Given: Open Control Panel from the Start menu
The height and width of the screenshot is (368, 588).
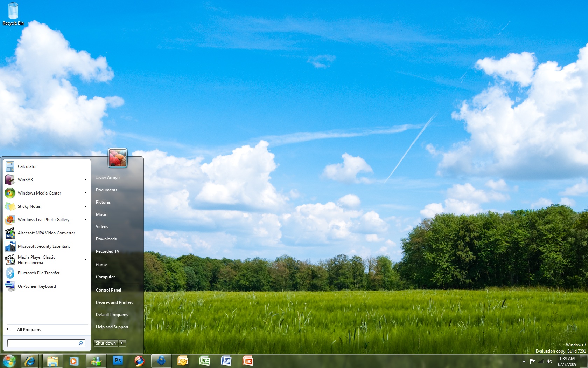Looking at the screenshot, I should tap(108, 290).
